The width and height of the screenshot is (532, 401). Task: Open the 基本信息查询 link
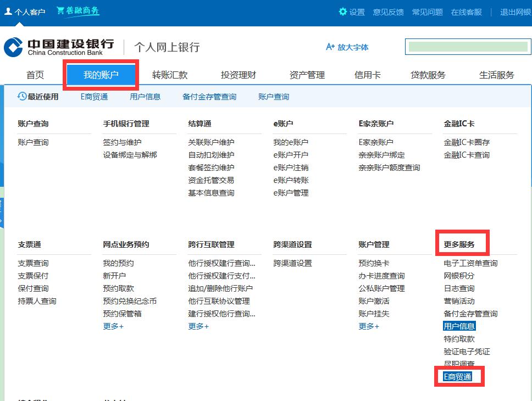pyautogui.click(x=212, y=193)
